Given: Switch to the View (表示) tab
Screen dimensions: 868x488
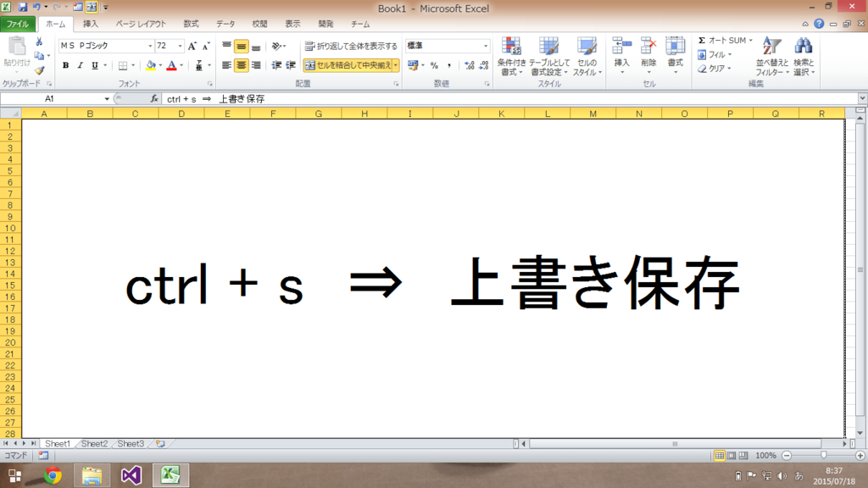Looking at the screenshot, I should (x=292, y=24).
